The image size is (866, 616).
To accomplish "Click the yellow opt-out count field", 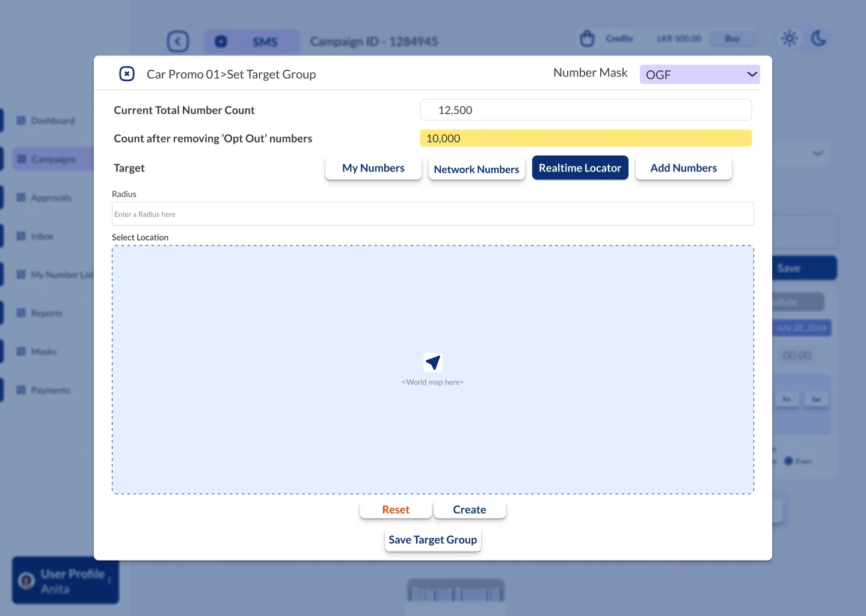I will pos(586,138).
